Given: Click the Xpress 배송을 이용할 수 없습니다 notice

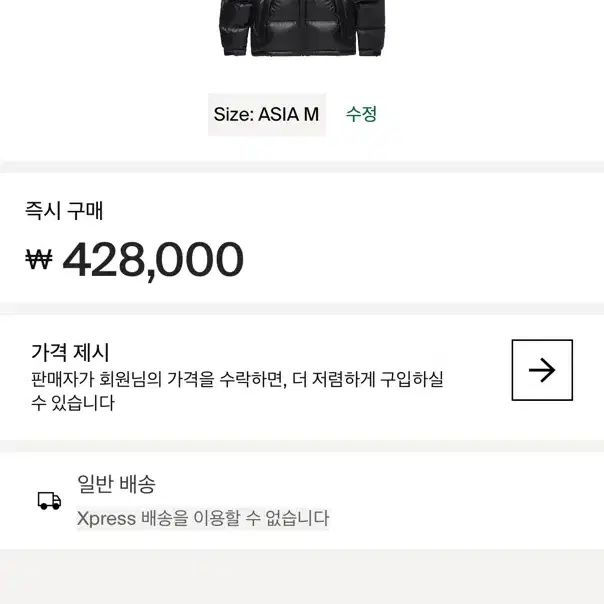Looking at the screenshot, I should point(203,518).
